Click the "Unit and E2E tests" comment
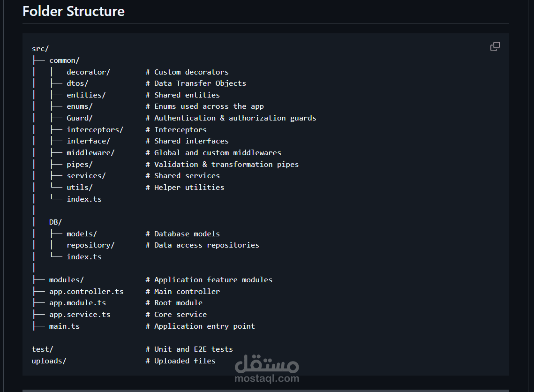The height and width of the screenshot is (392, 534). pos(194,349)
